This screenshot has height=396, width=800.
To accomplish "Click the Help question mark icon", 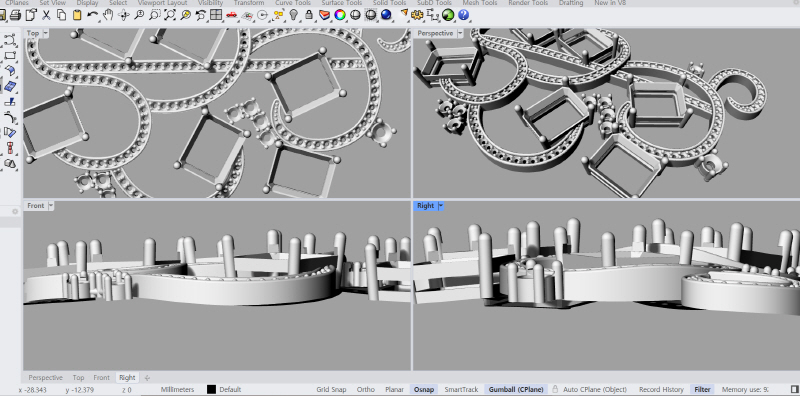I will [x=463, y=15].
